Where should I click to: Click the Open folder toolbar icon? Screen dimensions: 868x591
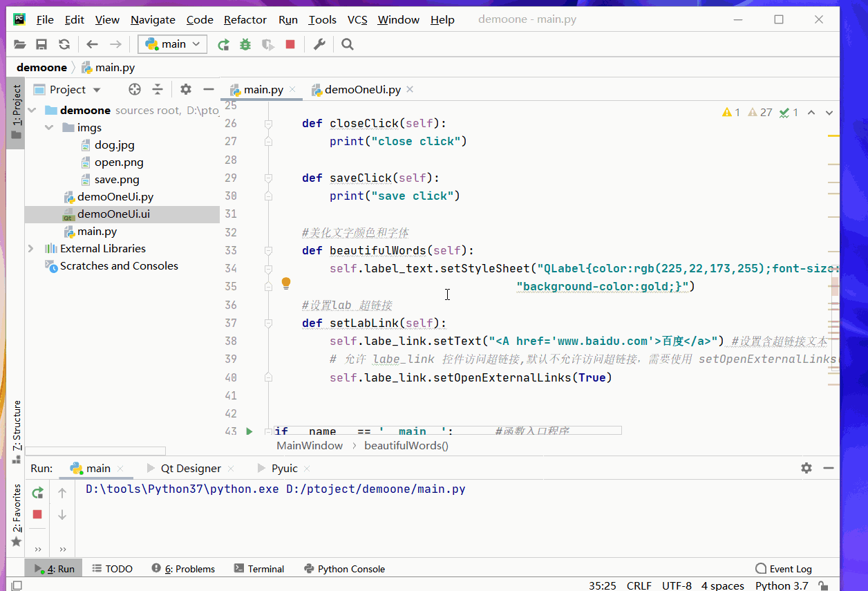19,44
